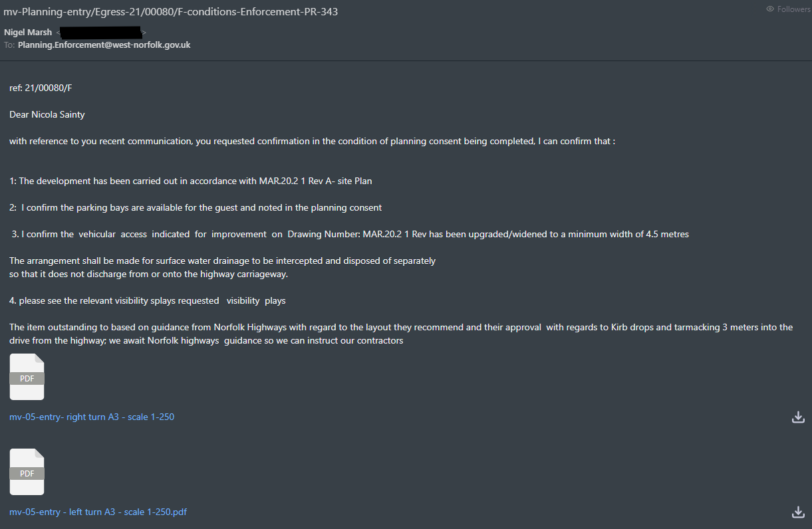Click the 'Dear Nicola Sainty' greeting

click(47, 114)
